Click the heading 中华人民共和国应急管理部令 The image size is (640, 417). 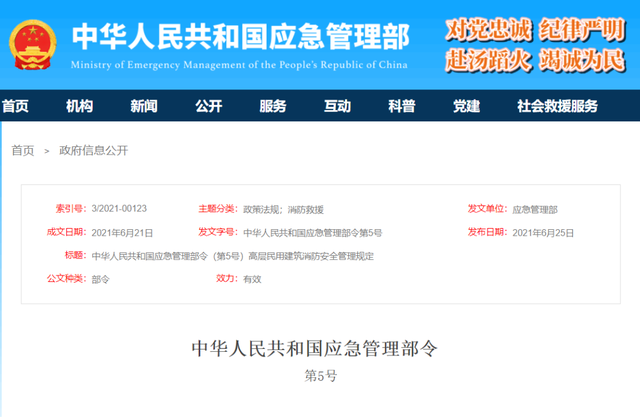[x=315, y=349]
